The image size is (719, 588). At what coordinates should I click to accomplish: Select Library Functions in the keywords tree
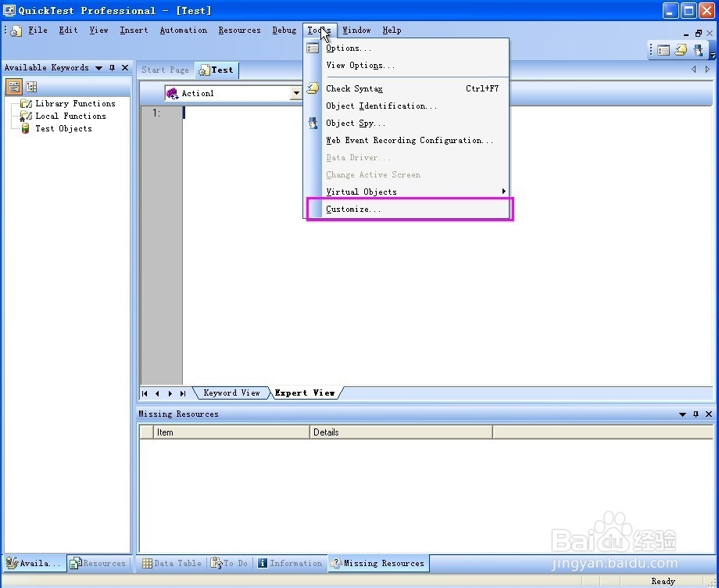pos(75,103)
